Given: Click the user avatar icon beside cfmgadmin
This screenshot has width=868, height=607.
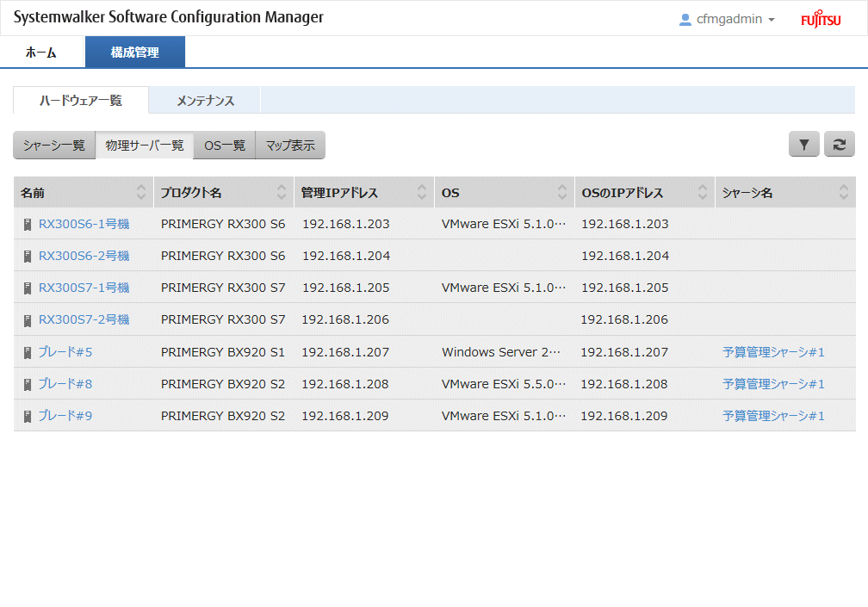Looking at the screenshot, I should pos(685,19).
